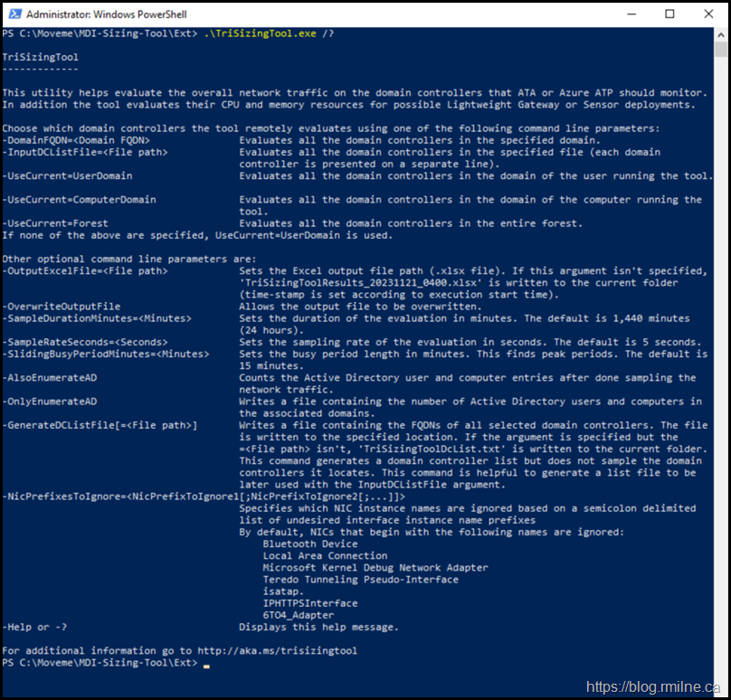Click the blog.rmilne.ca watermark link
The width and height of the screenshot is (731, 700).
[655, 687]
